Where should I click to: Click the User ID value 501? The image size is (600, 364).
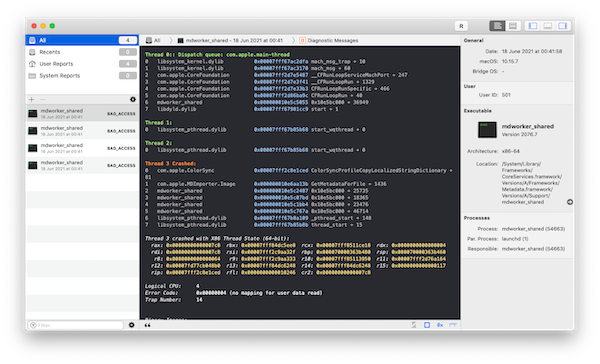[x=506, y=95]
